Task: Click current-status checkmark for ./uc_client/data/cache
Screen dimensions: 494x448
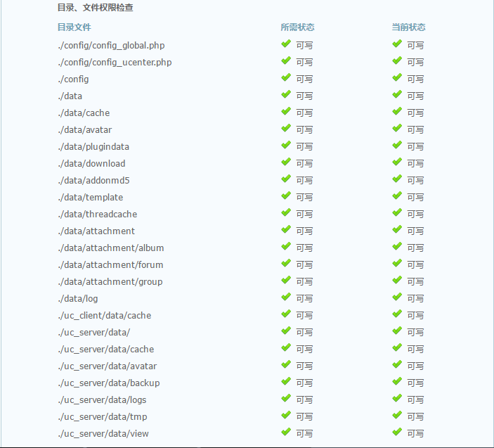Action: pos(397,314)
